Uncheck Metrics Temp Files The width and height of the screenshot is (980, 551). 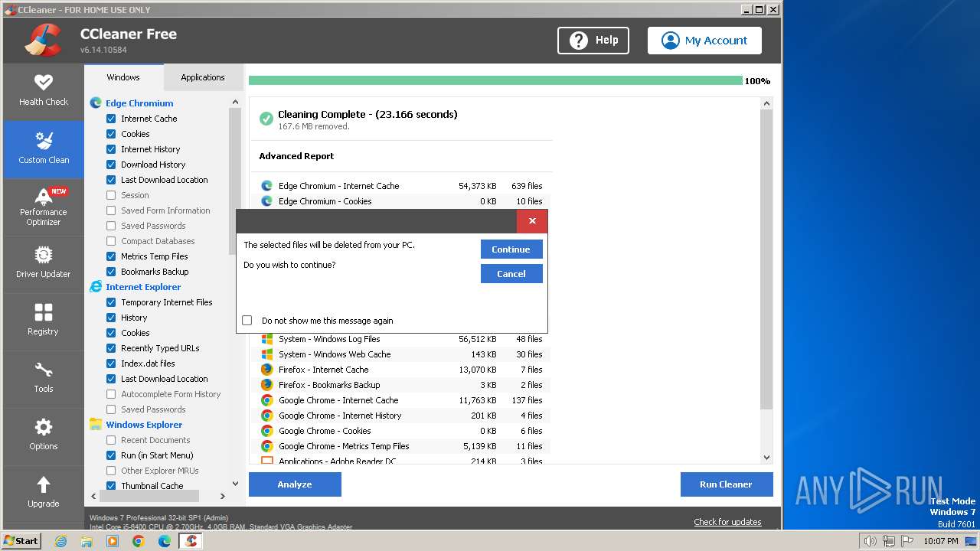tap(111, 256)
